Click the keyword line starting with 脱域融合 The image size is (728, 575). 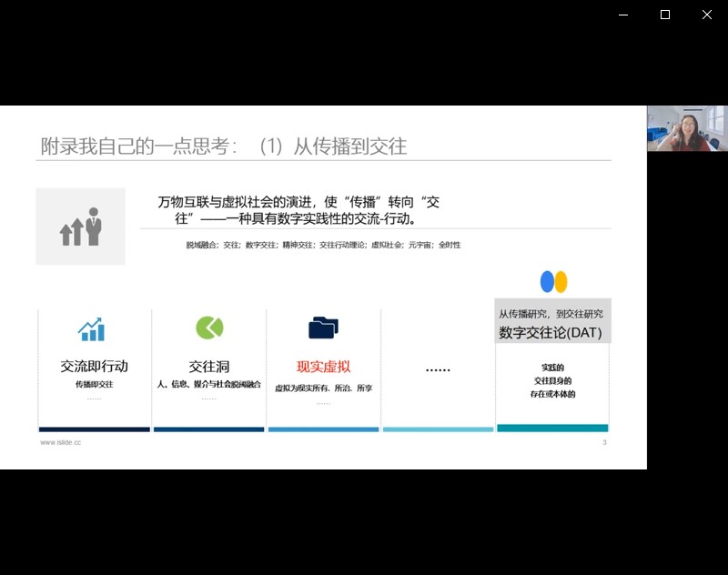click(323, 245)
